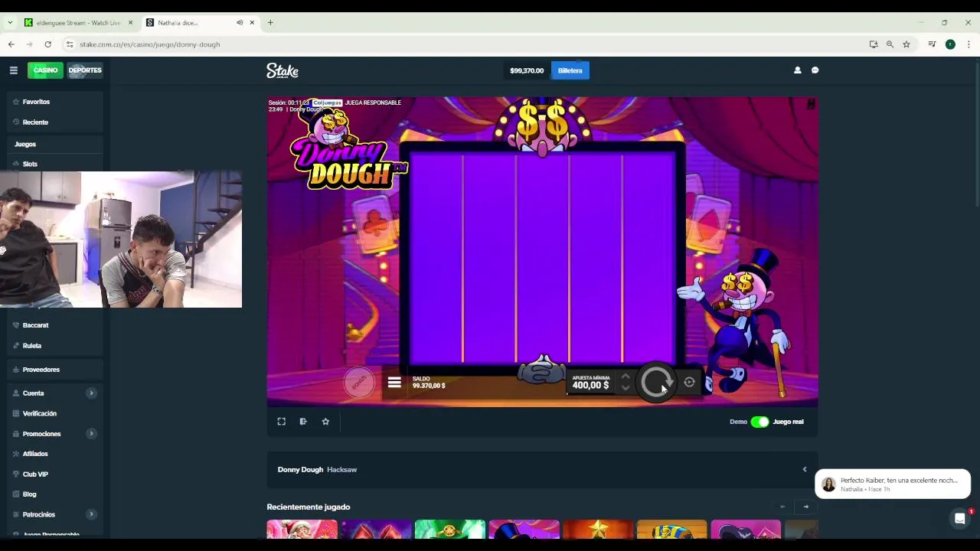The width and height of the screenshot is (980, 551).
Task: Spin the reels with the round spin button
Action: point(656,382)
